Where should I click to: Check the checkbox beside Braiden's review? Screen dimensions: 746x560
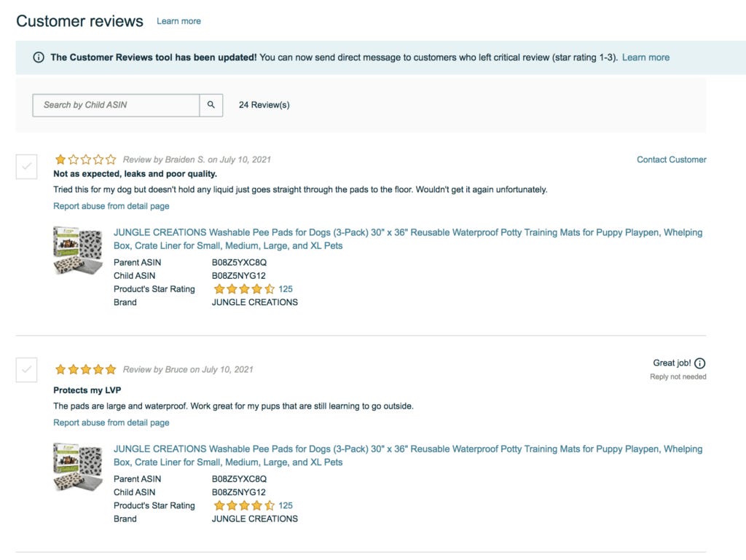(26, 167)
